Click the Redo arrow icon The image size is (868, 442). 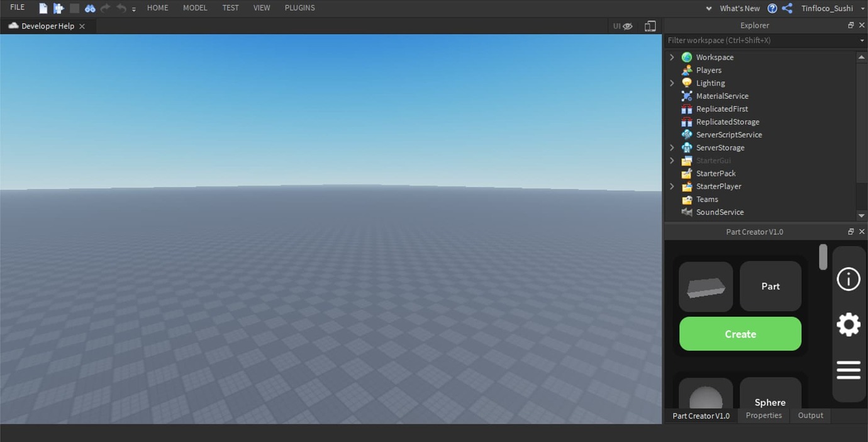pyautogui.click(x=106, y=8)
